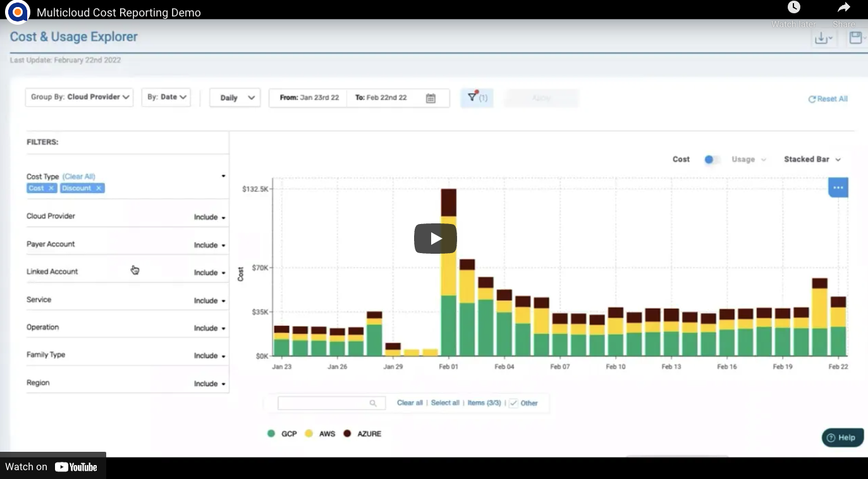Click the save report icon

coord(856,38)
